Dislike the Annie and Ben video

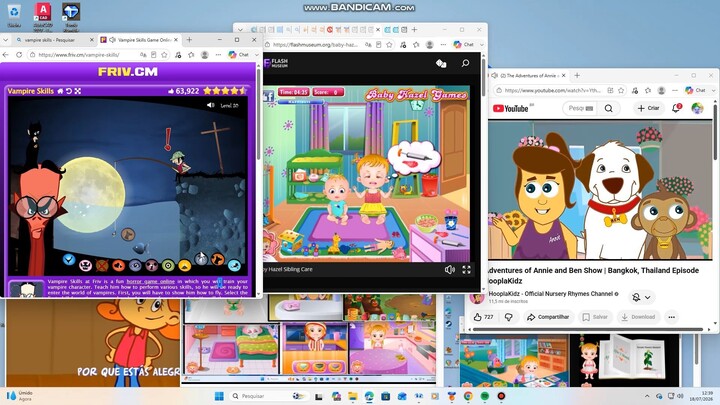pos(509,317)
